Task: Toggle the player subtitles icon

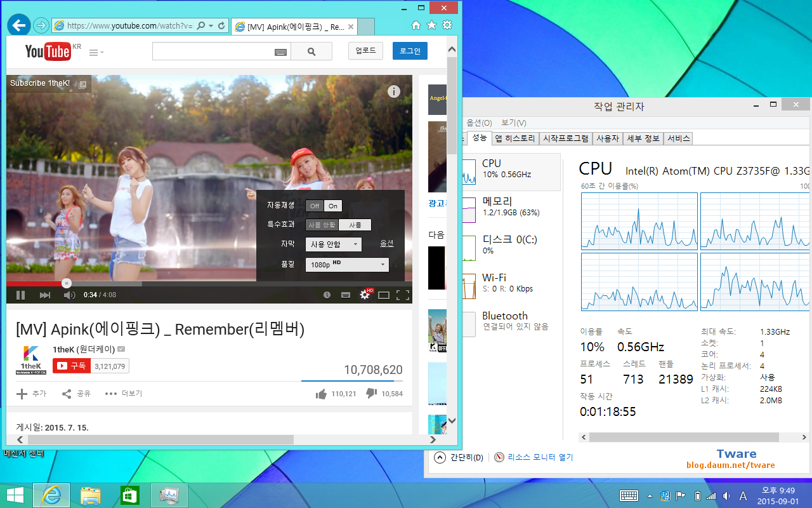Action: click(346, 295)
